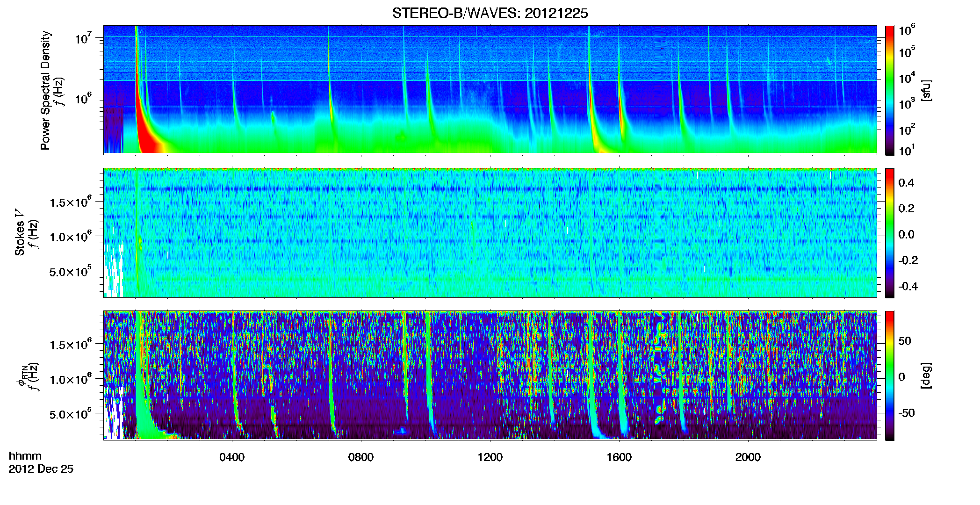The image size is (980, 505).
Task: Click the Stokes V color scale bar
Action: (x=890, y=233)
